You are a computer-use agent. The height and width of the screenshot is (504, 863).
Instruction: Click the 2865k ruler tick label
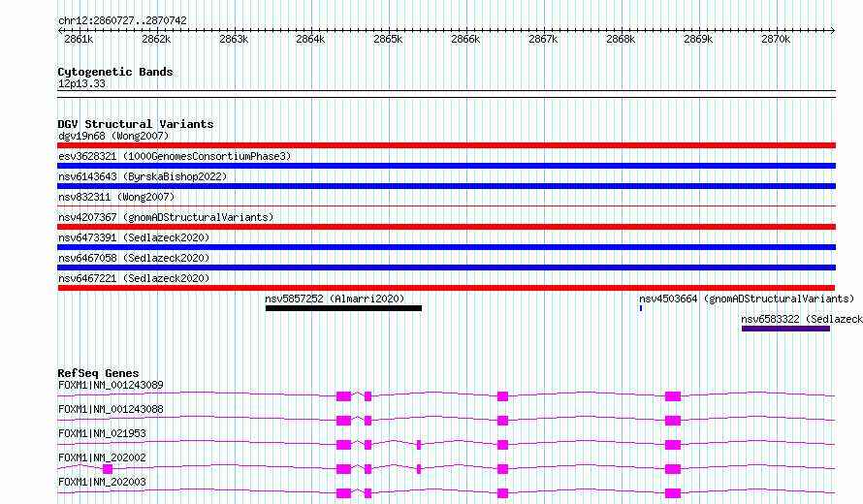[x=388, y=39]
